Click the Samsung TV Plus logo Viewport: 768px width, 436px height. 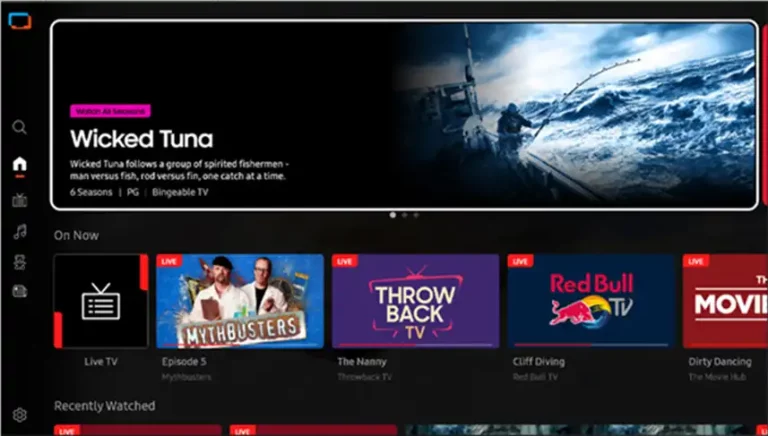pyautogui.click(x=20, y=21)
